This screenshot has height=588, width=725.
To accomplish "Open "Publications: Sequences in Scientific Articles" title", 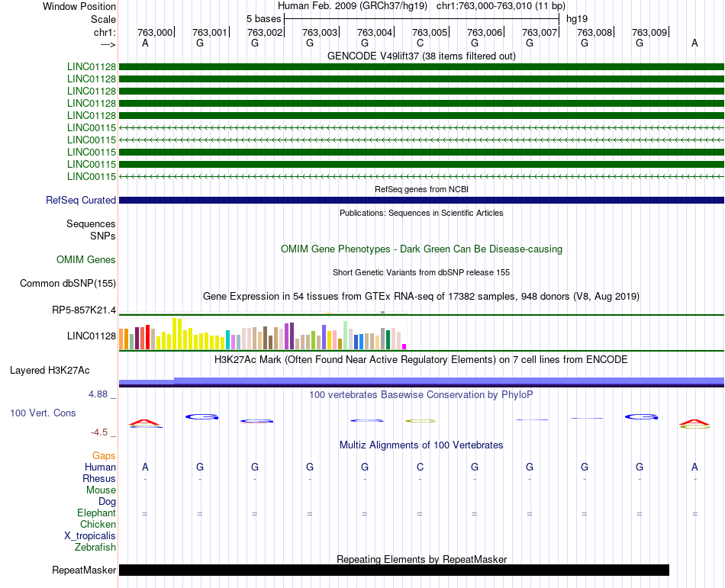I will point(421,213).
